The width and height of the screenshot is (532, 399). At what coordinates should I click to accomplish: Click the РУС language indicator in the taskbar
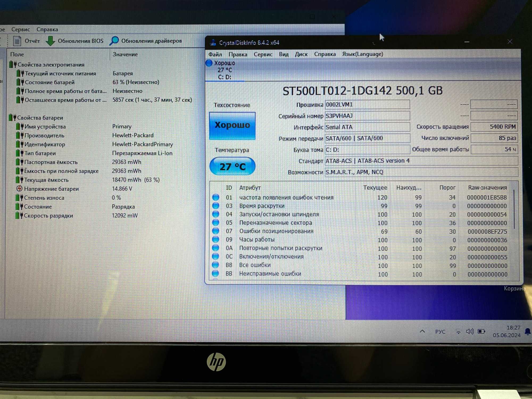point(440,331)
